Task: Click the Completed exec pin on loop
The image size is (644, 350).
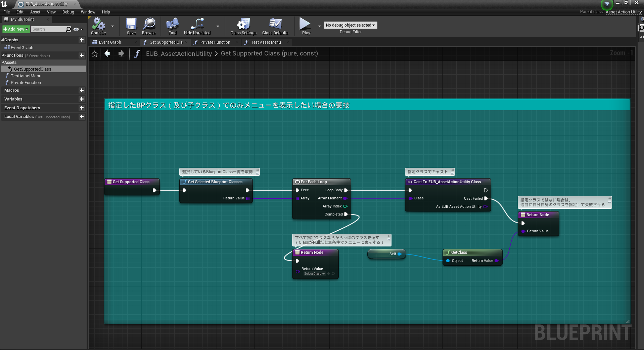Action: 346,214
